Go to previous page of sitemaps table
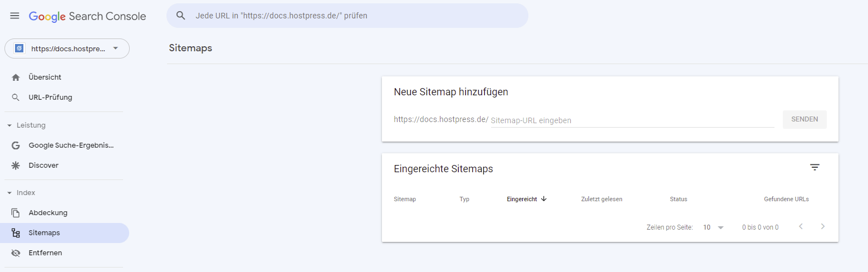Viewport: 868px width, 272px height. point(801,227)
